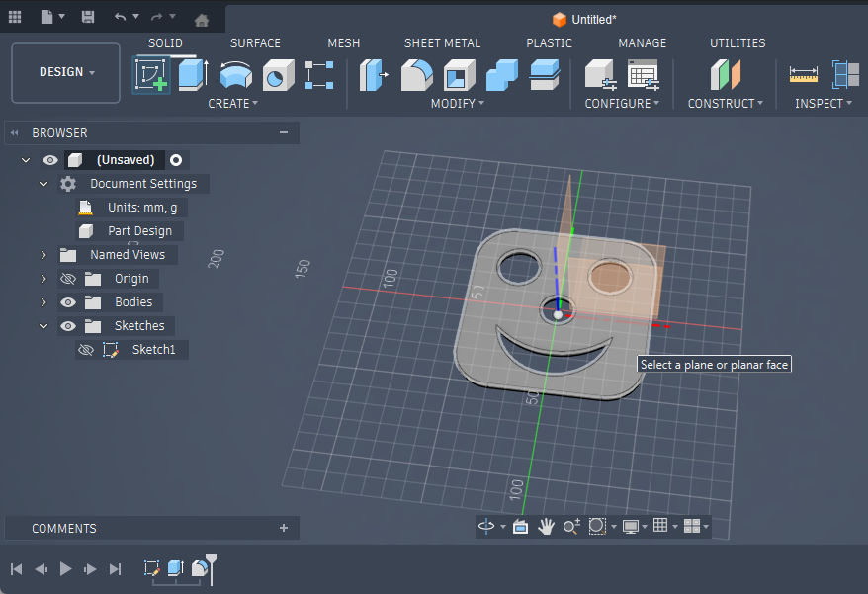Screen dimensions: 868x594
Task: Open the Hole tool
Action: click(277, 76)
